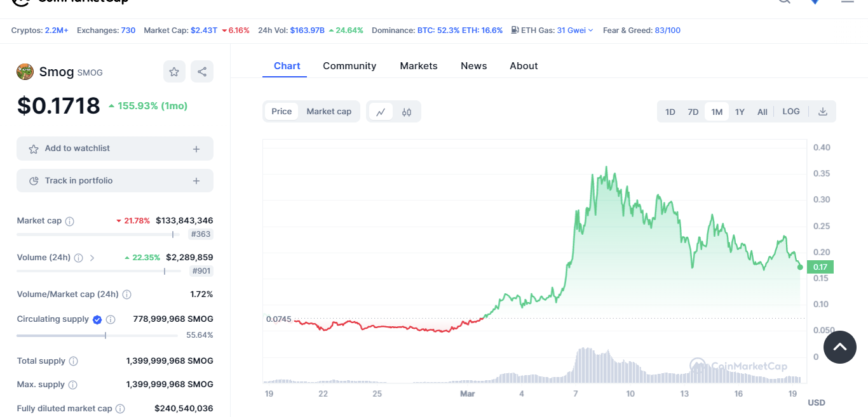The image size is (868, 417).
Task: Click the Smog coin logo icon
Action: click(x=25, y=72)
